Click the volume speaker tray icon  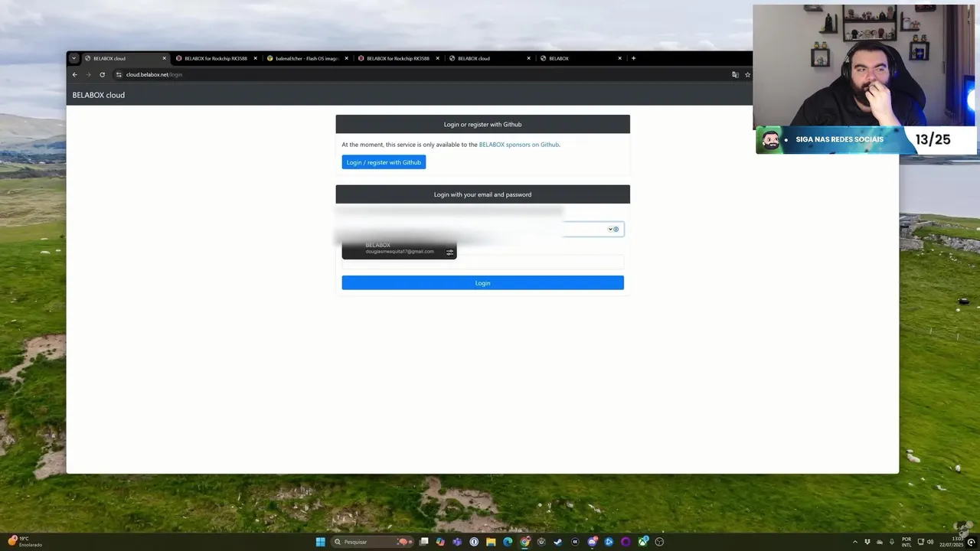pyautogui.click(x=930, y=542)
